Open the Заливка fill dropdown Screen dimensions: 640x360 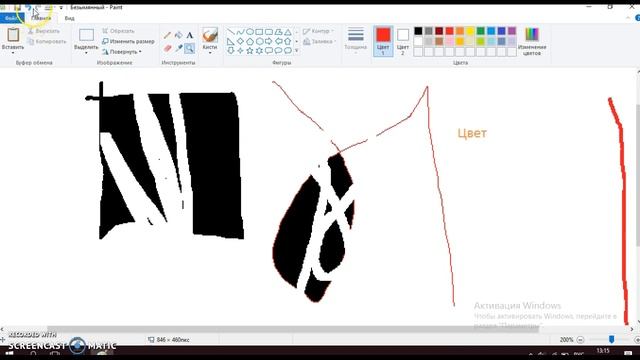(x=320, y=41)
